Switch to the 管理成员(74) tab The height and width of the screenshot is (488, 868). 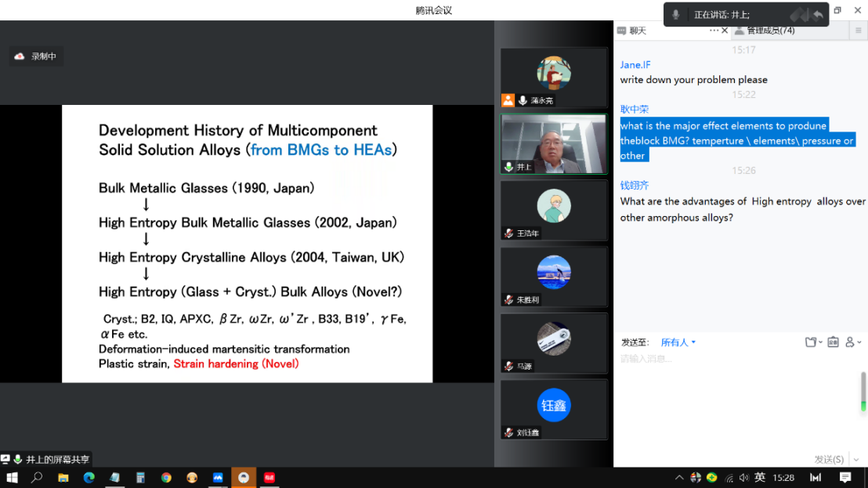770,31
